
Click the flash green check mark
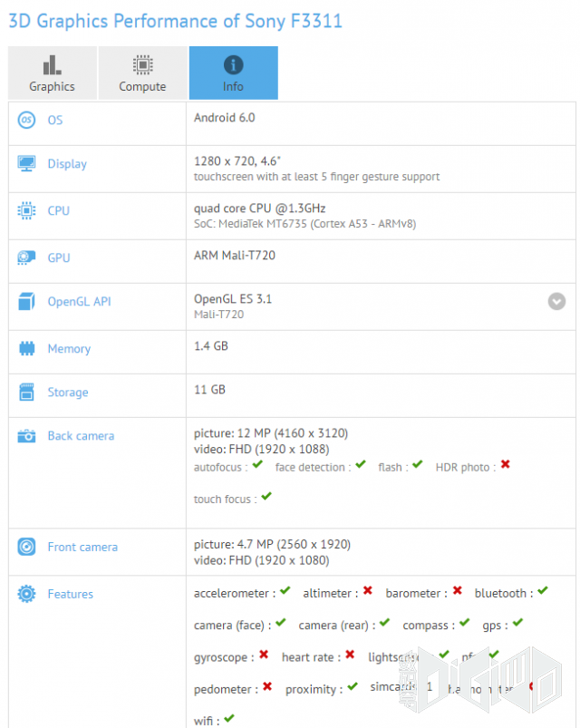[418, 464]
